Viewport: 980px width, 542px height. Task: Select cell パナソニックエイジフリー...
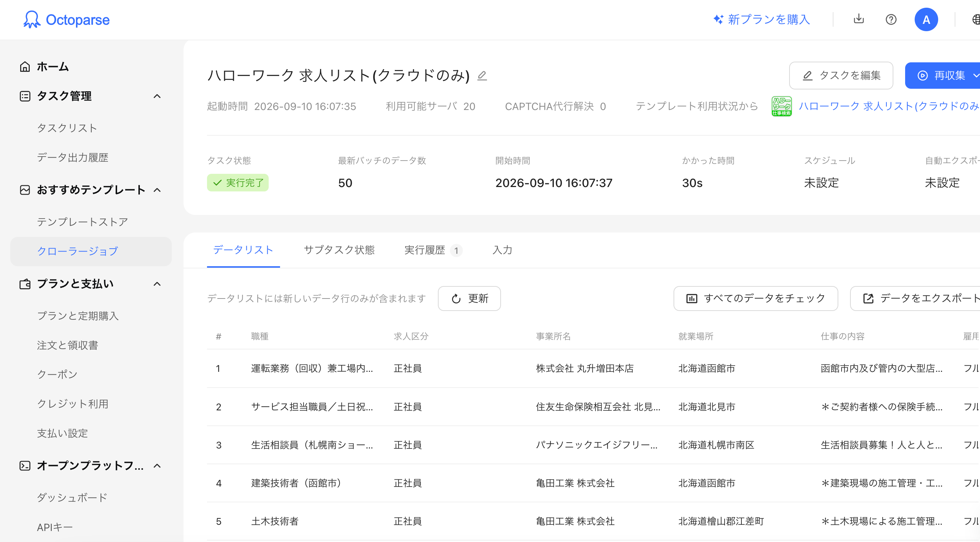[596, 445]
